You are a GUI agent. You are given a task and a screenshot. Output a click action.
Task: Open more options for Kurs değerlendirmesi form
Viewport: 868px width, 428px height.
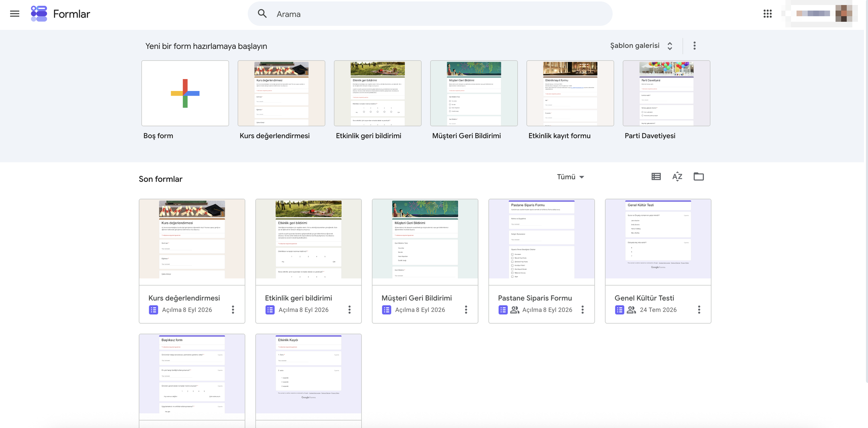pos(233,310)
